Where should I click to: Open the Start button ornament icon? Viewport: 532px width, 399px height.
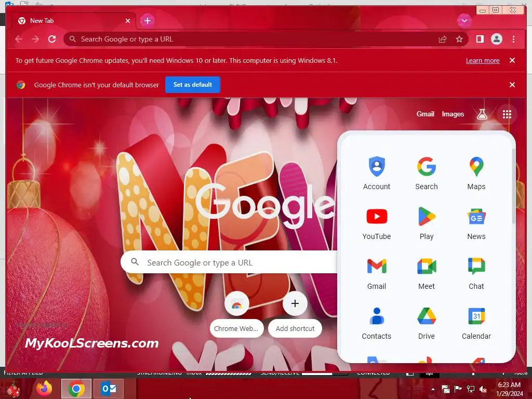[13, 389]
